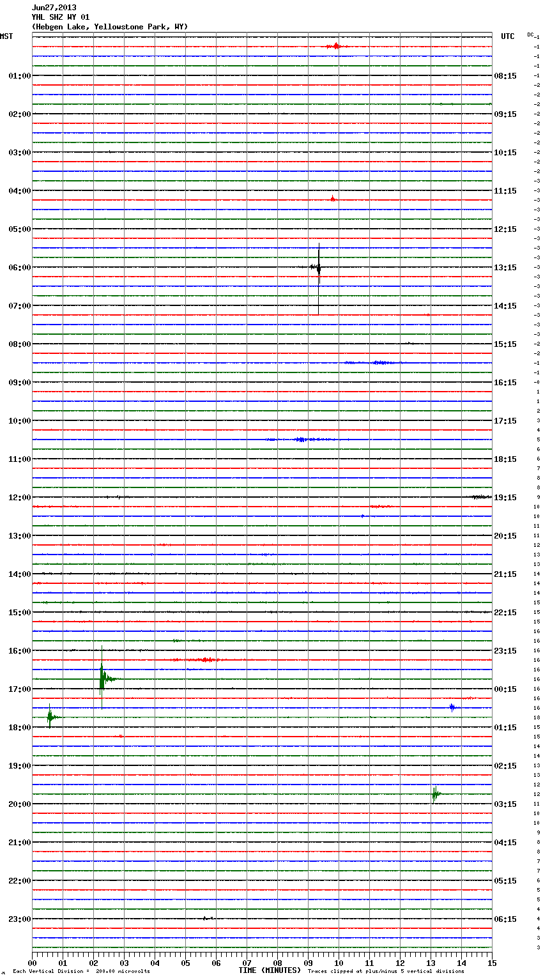Image resolution: width=543 pixels, height=980 pixels.
Task: Click the traces clipped at plus/minus 5 divisions note
Action: [386, 972]
